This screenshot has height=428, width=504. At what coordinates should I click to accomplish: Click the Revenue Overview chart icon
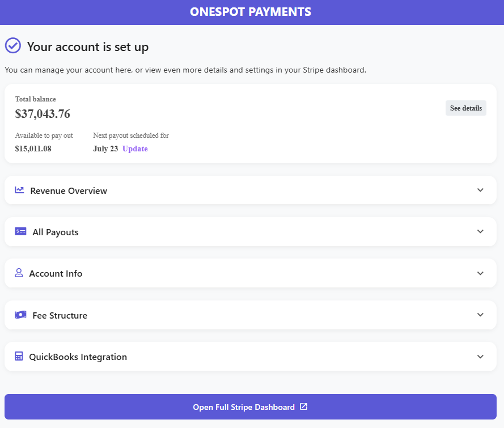point(19,190)
